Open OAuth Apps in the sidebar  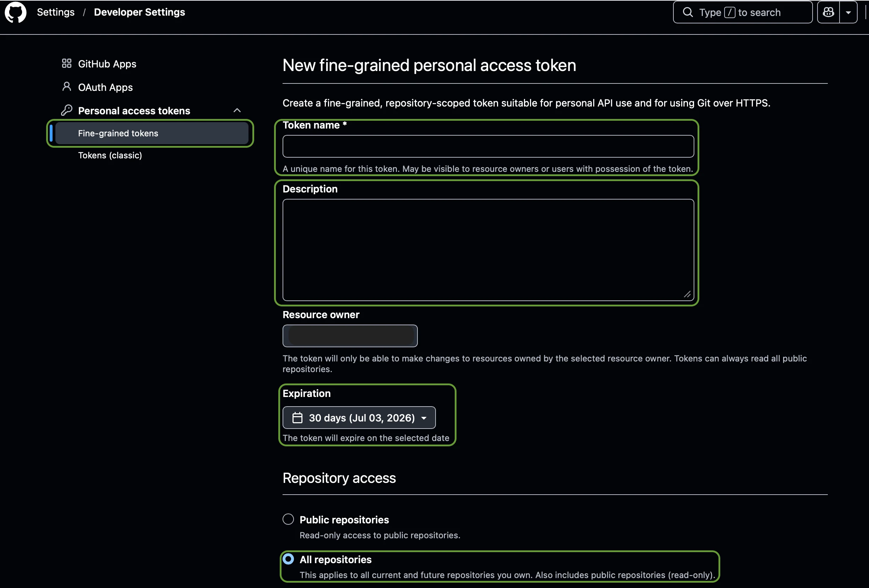[x=105, y=87]
